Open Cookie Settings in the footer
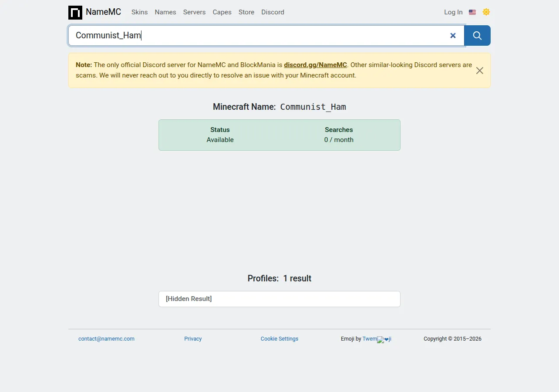The image size is (559, 392). pos(279,339)
